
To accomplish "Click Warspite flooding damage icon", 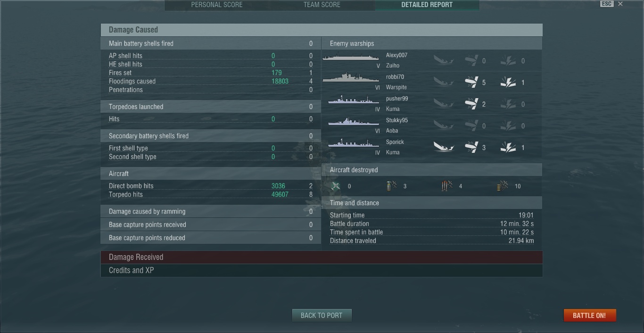I will click(x=508, y=83).
